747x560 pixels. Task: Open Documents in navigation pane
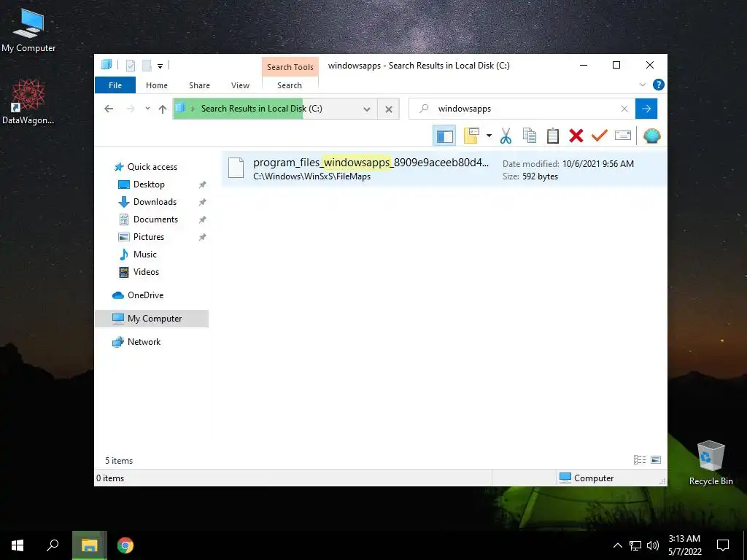pyautogui.click(x=155, y=219)
